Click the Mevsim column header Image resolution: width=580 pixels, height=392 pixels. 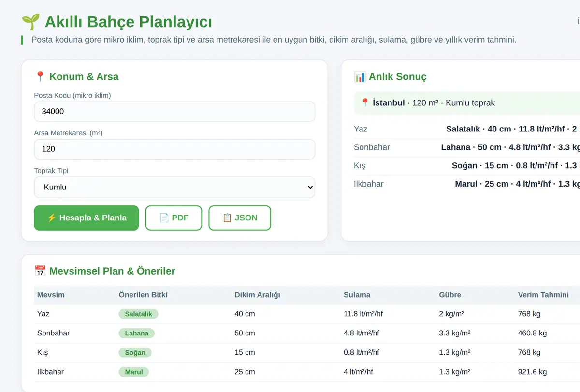click(51, 295)
